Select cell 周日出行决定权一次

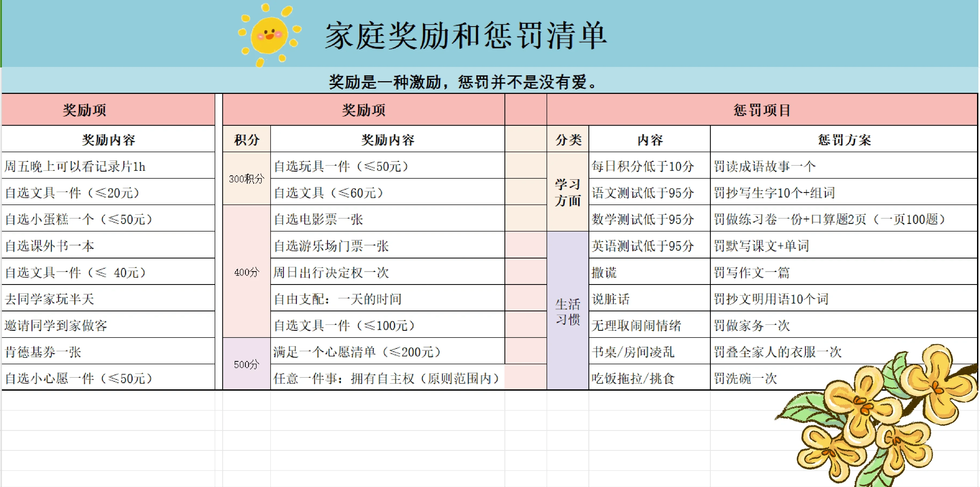click(x=388, y=272)
